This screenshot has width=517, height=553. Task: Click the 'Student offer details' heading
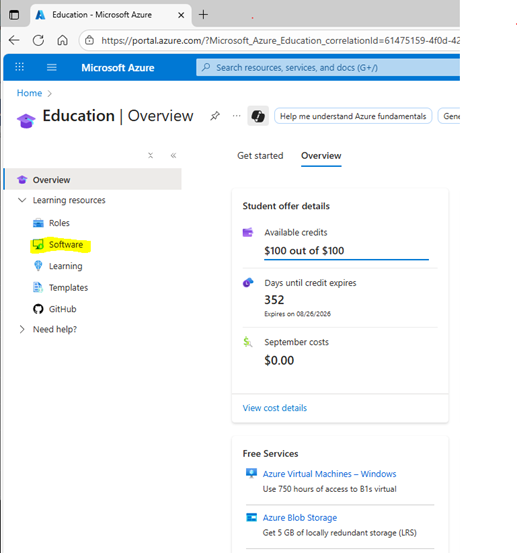point(286,206)
